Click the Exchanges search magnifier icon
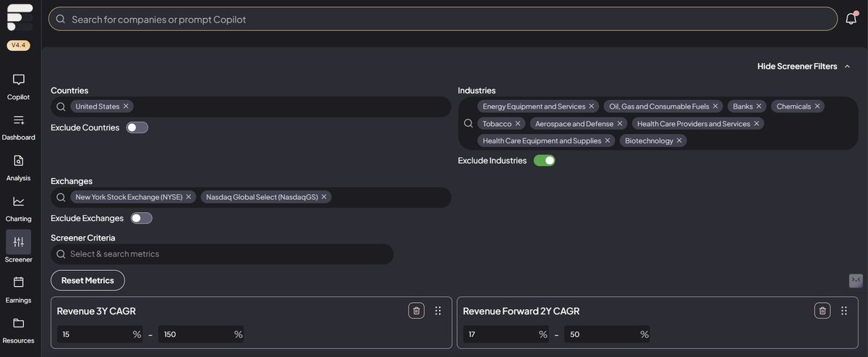868x357 pixels. point(61,197)
